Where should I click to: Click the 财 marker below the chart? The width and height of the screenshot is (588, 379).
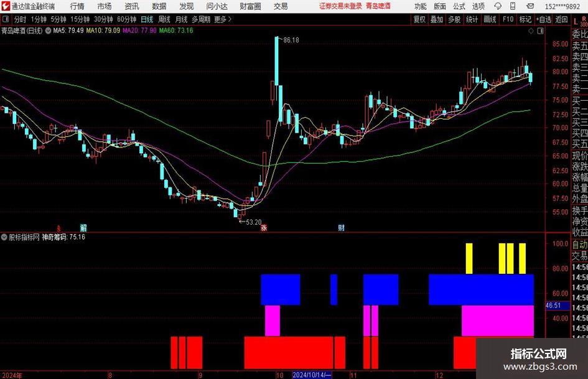[341, 227]
